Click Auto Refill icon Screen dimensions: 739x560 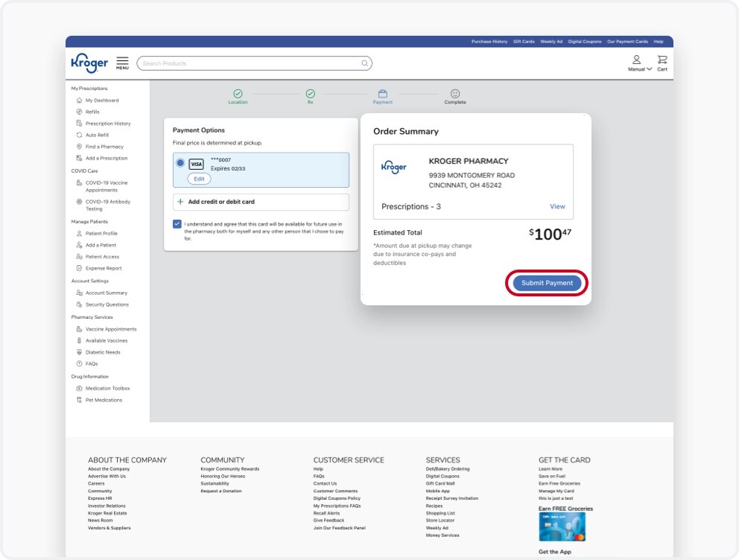pos(79,135)
